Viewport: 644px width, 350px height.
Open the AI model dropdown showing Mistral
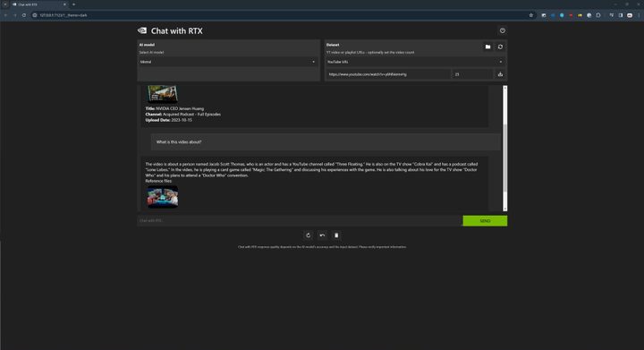pyautogui.click(x=228, y=62)
